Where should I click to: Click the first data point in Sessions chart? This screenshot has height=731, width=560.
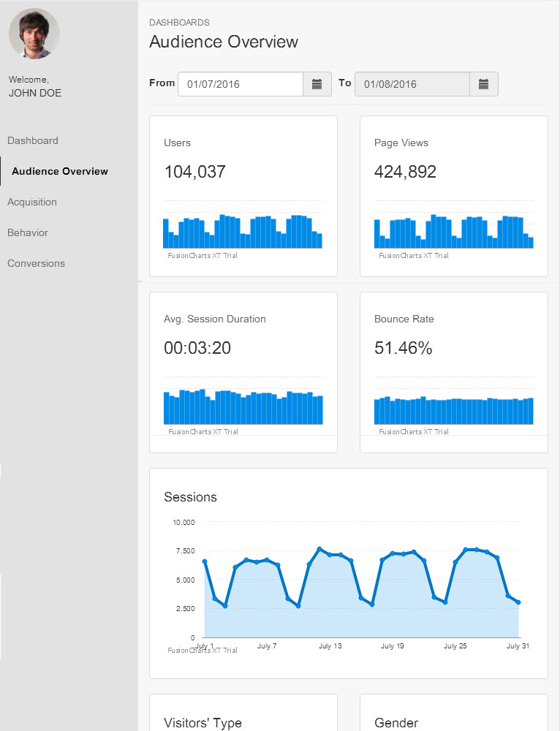point(205,561)
